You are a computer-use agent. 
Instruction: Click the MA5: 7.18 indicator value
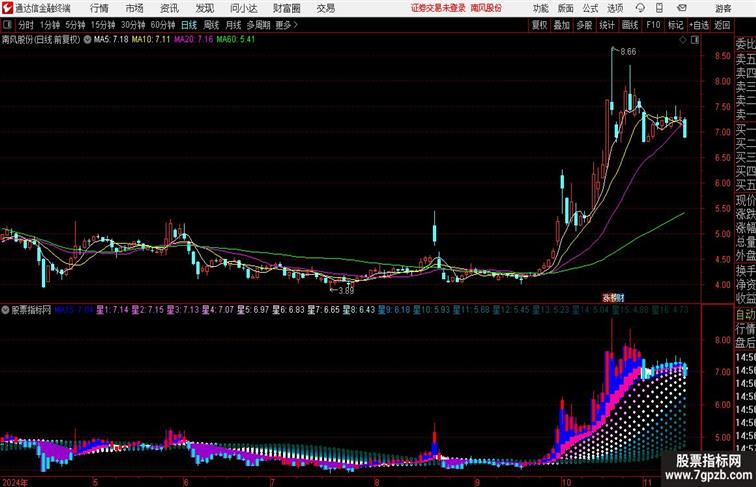click(111, 40)
